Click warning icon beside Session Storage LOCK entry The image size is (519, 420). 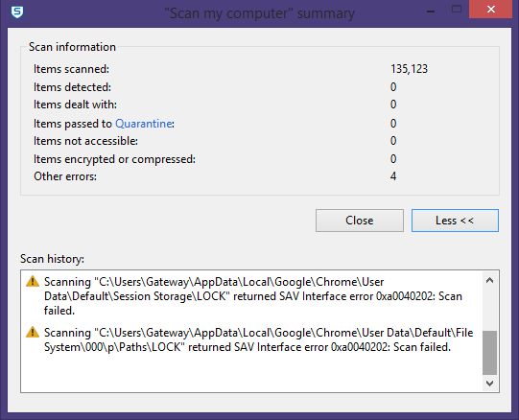(33, 281)
